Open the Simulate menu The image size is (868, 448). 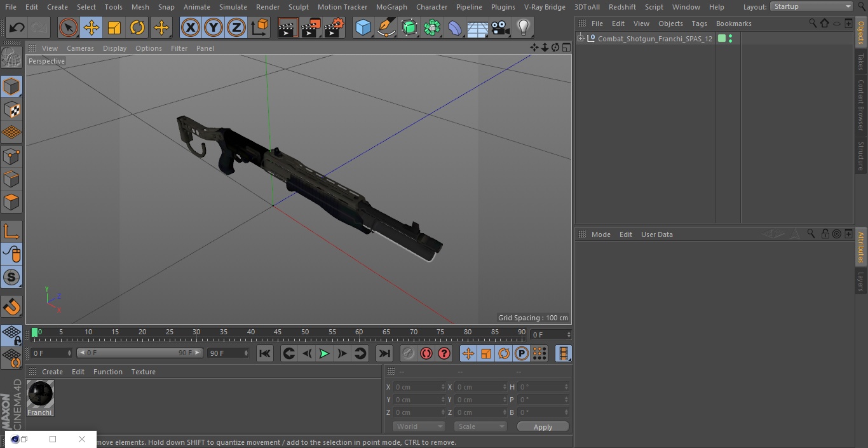coord(233,7)
